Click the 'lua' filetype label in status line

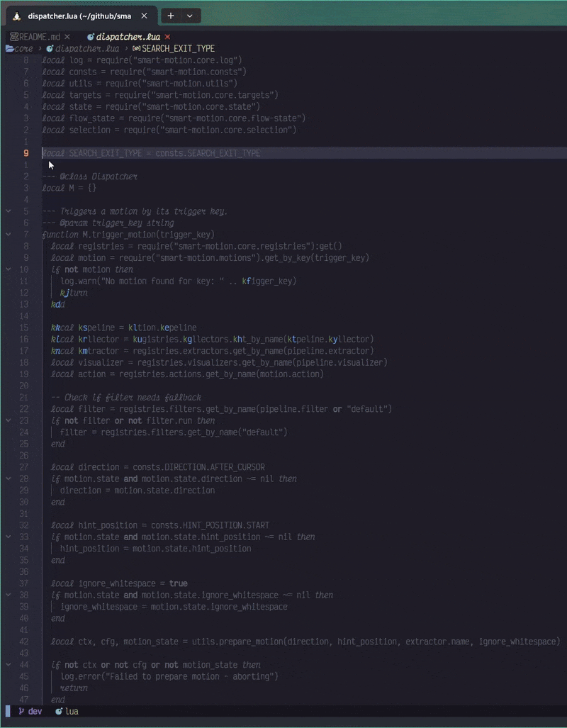coord(72,711)
